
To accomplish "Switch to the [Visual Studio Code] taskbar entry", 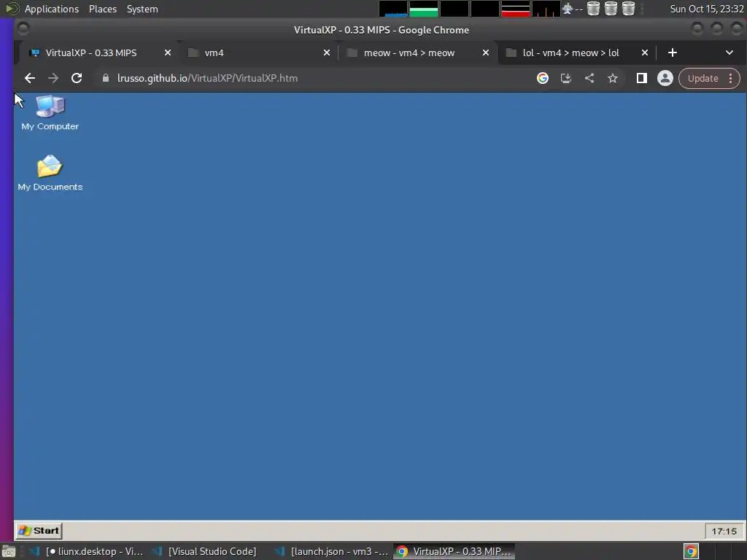I will pos(205,551).
